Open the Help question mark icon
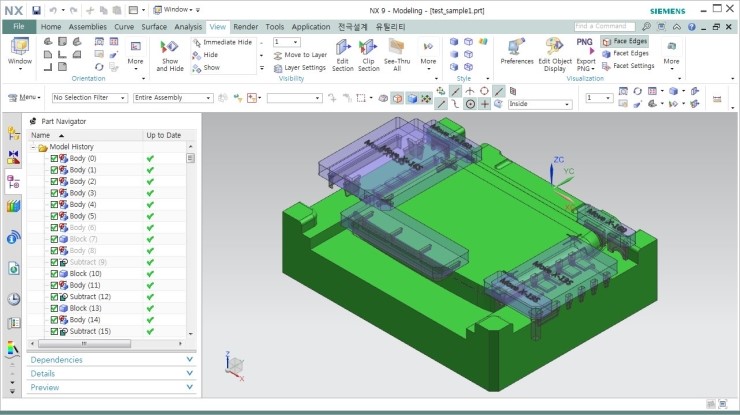This screenshot has height=415, width=740. coord(691,27)
